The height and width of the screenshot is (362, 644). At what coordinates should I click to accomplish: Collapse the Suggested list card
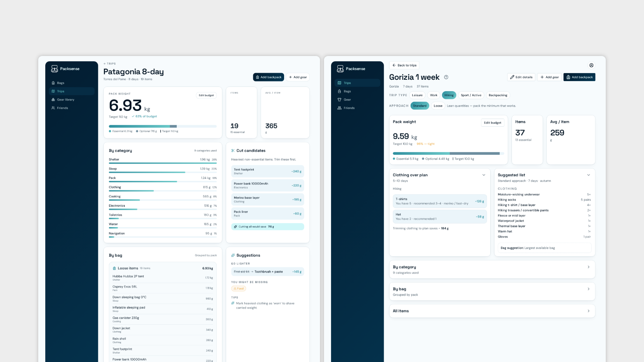point(588,175)
